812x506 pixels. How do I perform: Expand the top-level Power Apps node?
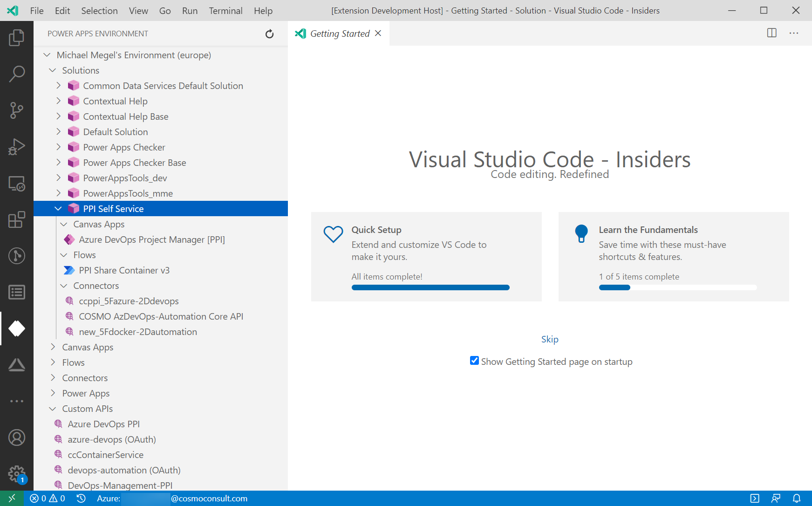(53, 393)
